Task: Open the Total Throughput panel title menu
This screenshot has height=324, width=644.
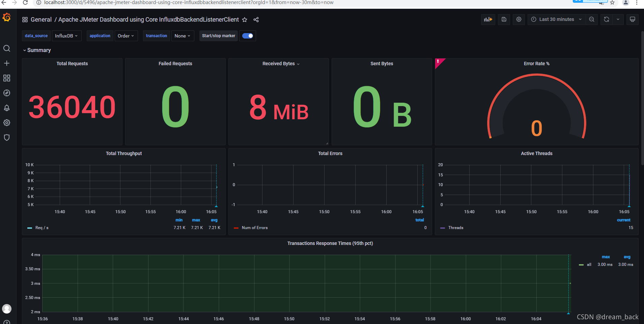Action: point(124,153)
